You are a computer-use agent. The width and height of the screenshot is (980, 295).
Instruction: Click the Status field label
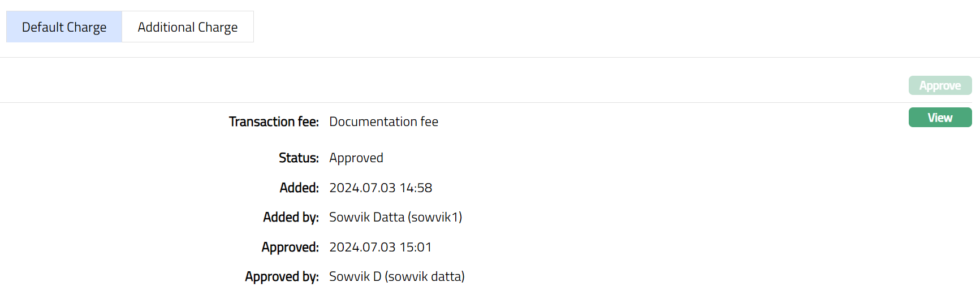click(x=299, y=158)
